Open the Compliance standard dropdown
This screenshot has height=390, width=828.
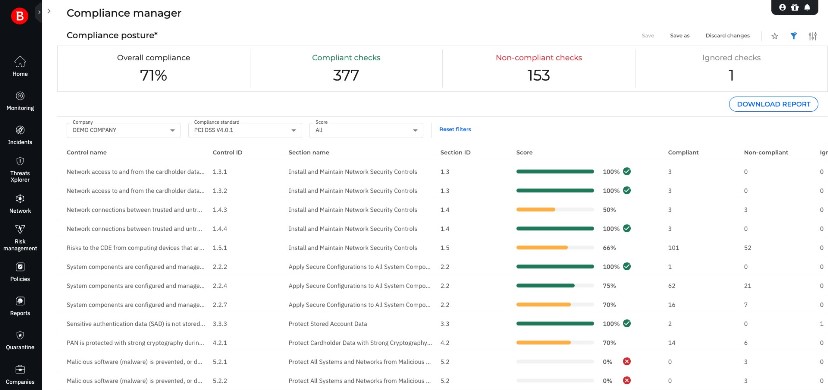point(245,130)
